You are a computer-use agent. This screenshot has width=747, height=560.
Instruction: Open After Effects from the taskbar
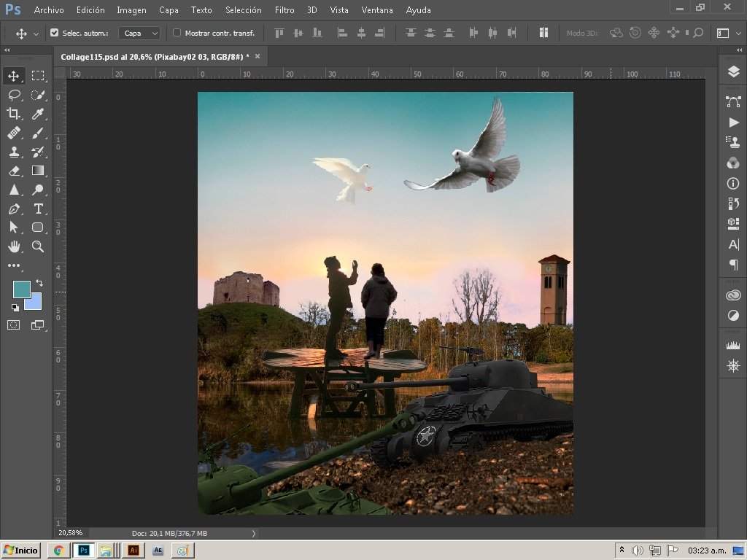tap(158, 551)
